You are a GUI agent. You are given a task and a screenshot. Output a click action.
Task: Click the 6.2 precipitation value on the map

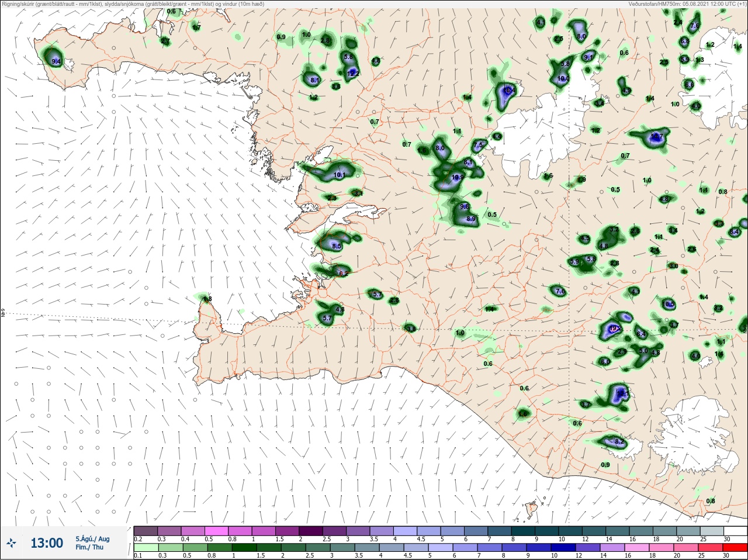pos(344,274)
